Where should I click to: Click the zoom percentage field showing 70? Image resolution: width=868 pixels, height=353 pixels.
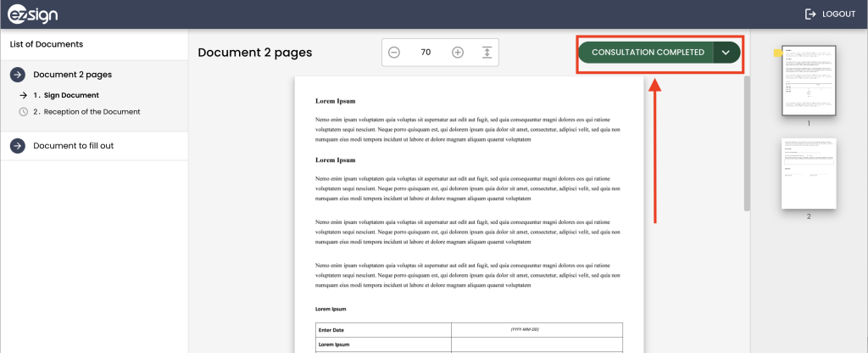point(426,53)
